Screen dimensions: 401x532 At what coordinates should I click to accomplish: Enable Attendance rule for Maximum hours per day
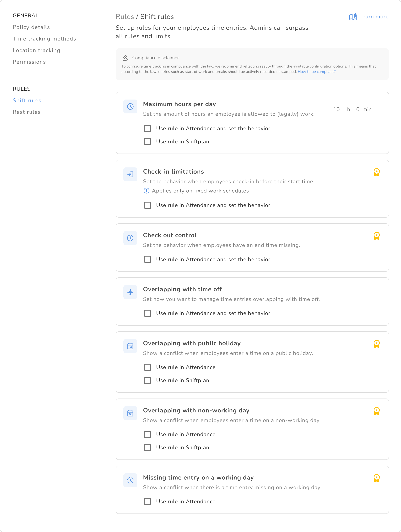pyautogui.click(x=148, y=128)
